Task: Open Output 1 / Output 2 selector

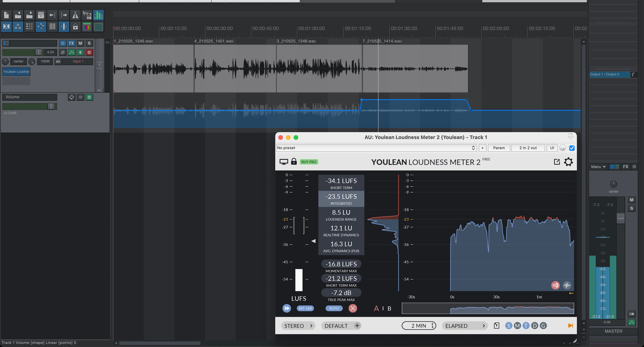Action: point(610,74)
